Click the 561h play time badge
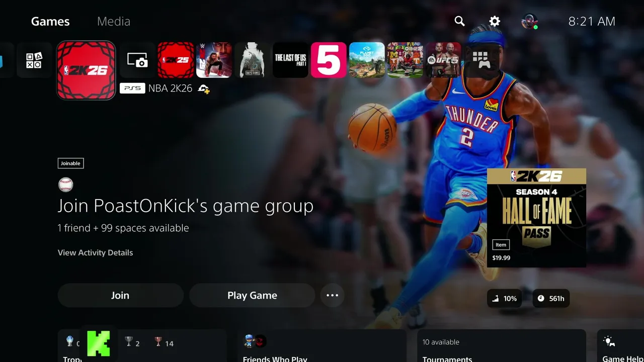The height and width of the screenshot is (362, 644). pyautogui.click(x=551, y=299)
